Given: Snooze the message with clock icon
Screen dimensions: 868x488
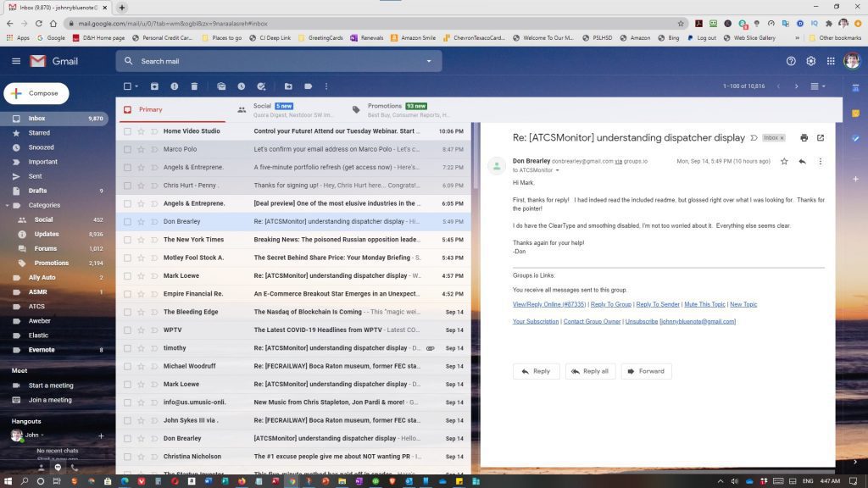Looking at the screenshot, I should click(x=242, y=86).
